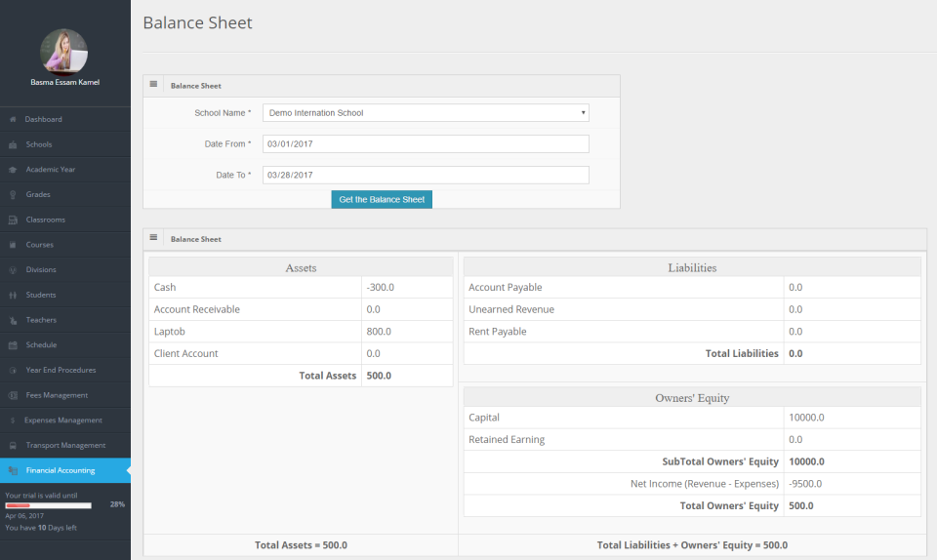Screen dimensions: 937x560
Task: Click the Date From input field
Action: 426,144
